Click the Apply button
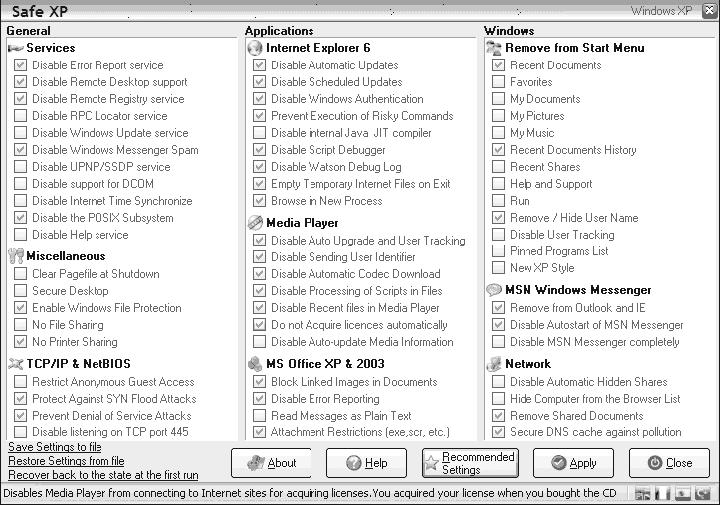 point(573,463)
